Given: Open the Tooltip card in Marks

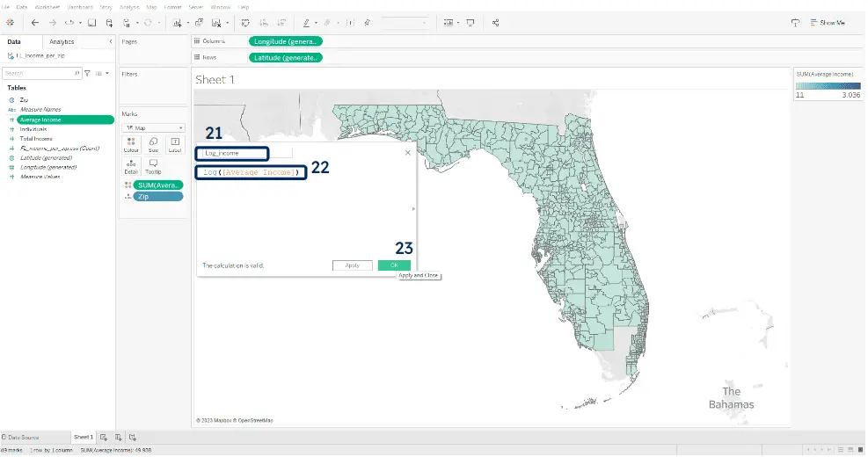Looking at the screenshot, I should pyautogui.click(x=153, y=166).
